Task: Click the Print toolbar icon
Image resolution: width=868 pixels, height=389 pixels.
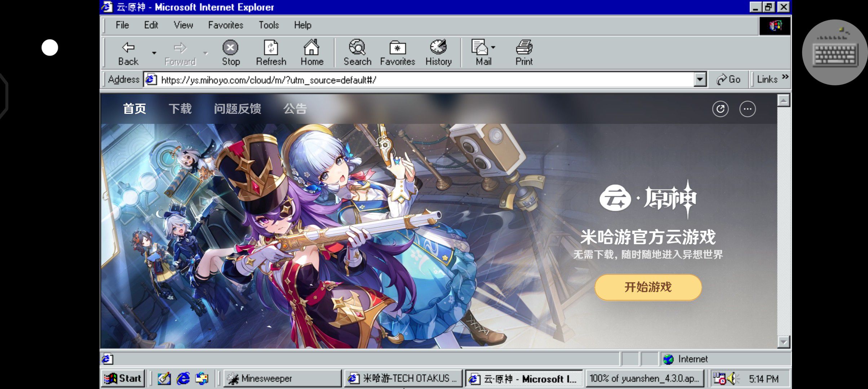Action: click(524, 48)
